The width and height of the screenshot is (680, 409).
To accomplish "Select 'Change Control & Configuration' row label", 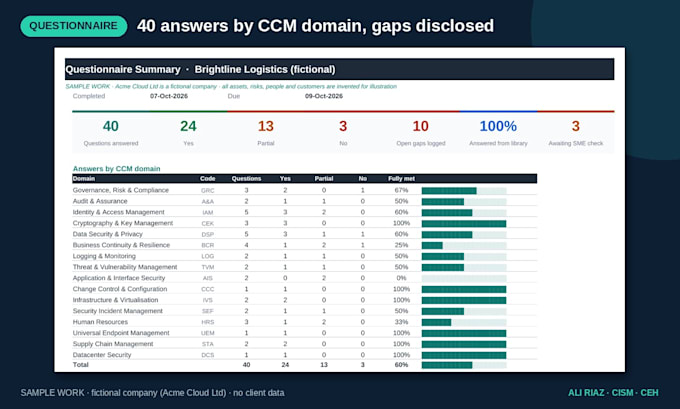I will [120, 289].
